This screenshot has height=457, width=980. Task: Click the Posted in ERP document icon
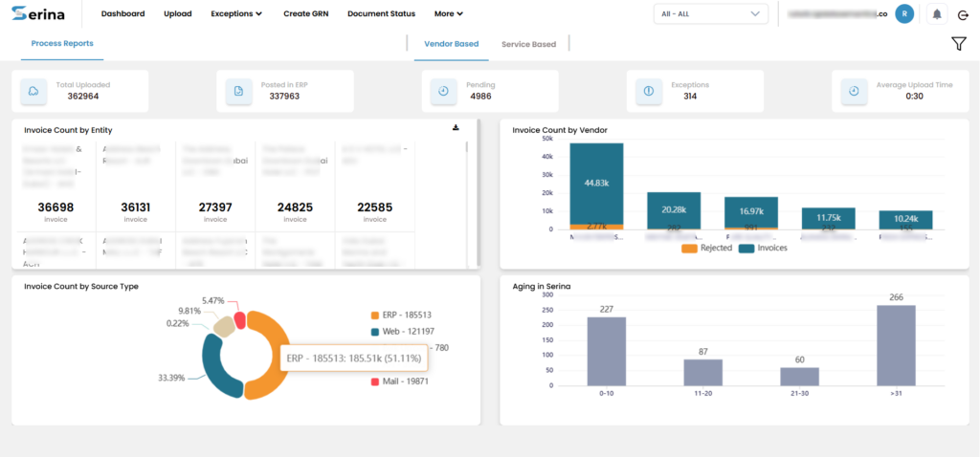[238, 91]
